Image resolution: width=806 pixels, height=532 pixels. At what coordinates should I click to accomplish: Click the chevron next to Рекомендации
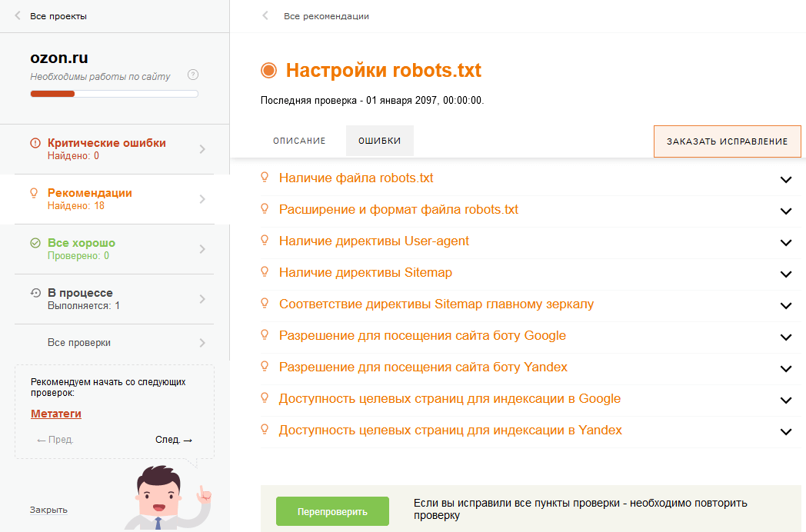[x=202, y=199]
